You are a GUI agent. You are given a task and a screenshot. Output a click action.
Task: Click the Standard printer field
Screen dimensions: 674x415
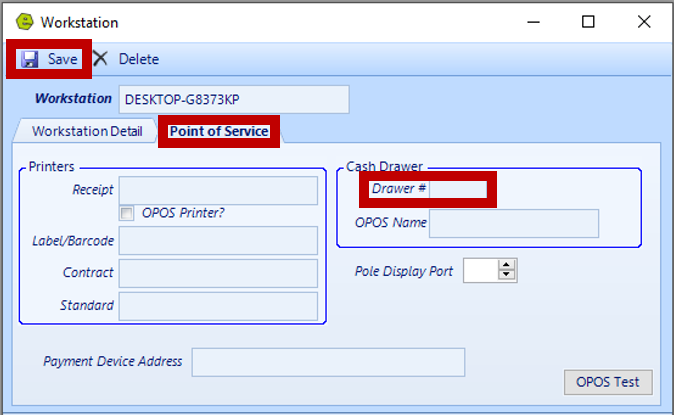(x=218, y=306)
